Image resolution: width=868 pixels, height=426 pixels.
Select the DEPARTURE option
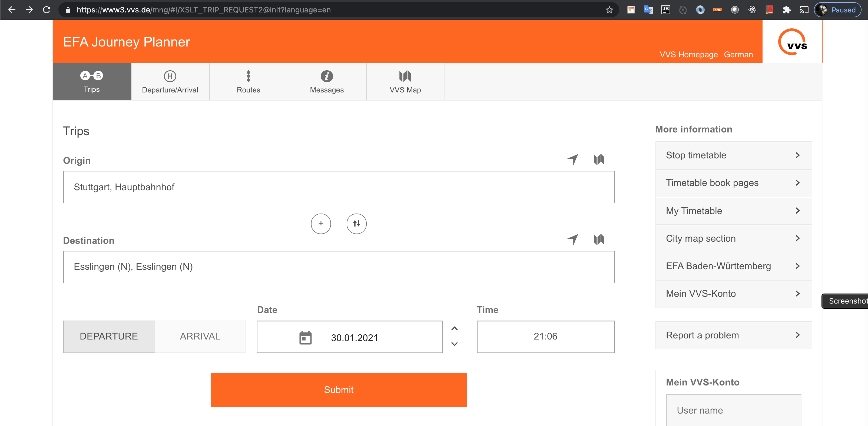109,336
